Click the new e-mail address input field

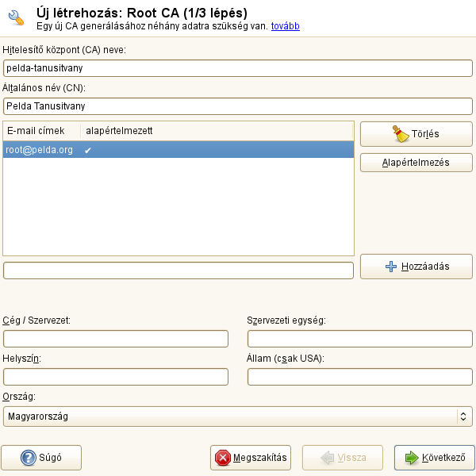[x=178, y=271]
